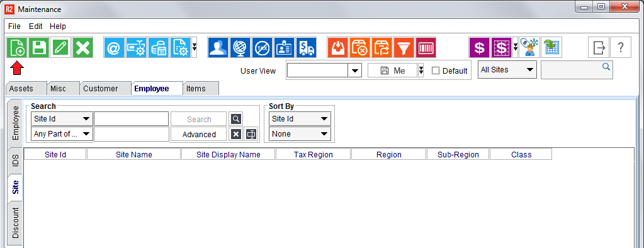Click the Tax Region column header

click(x=314, y=154)
